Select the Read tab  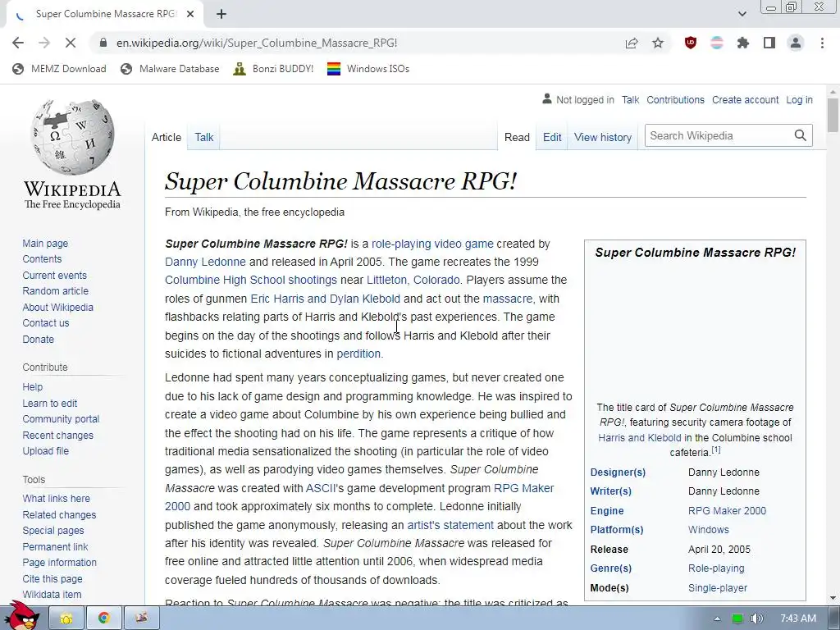[x=517, y=137]
